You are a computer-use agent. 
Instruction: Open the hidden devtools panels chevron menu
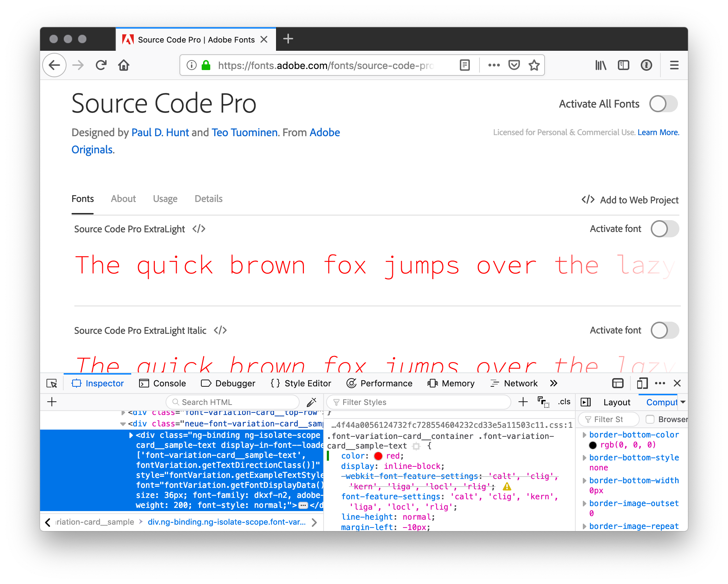click(554, 383)
